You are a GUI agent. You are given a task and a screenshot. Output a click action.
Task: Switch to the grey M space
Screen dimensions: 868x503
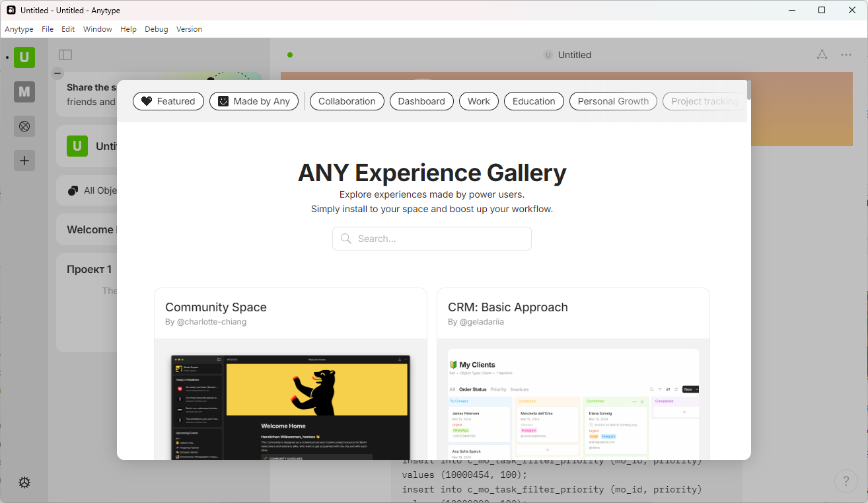tap(24, 92)
